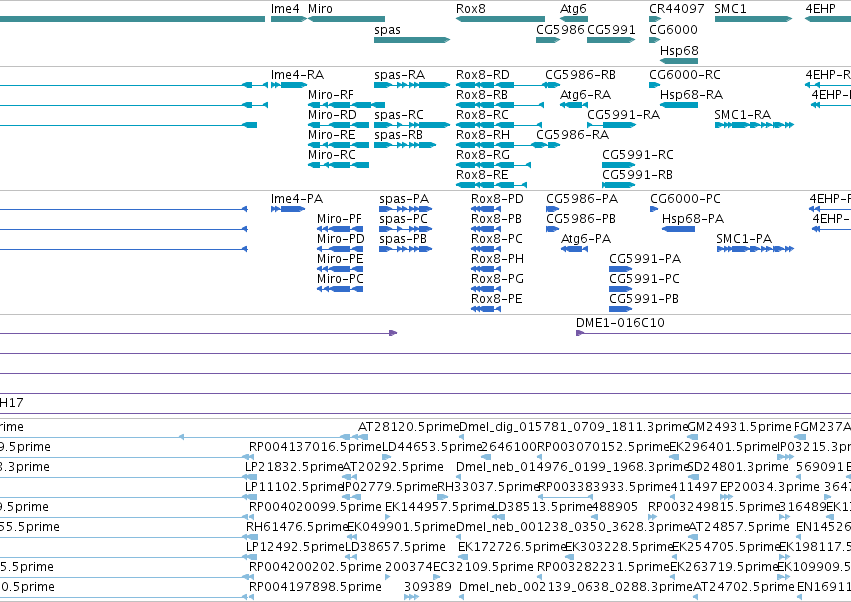Select the CG5986 gene label
Image resolution: width=851 pixels, height=602 pixels.
point(561,29)
